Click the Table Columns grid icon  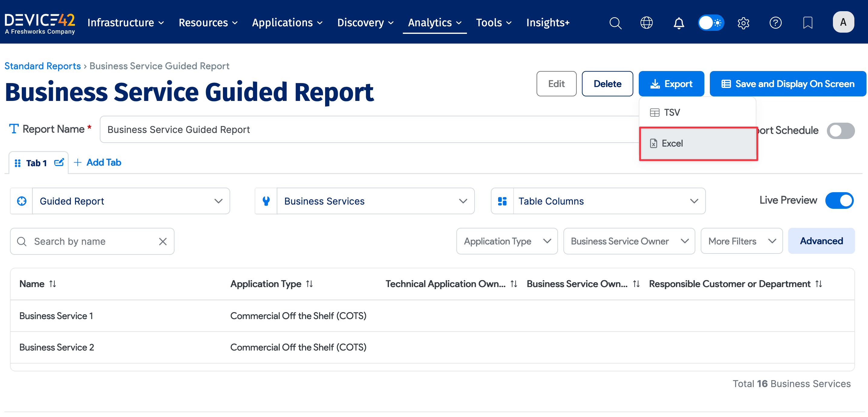(x=502, y=201)
